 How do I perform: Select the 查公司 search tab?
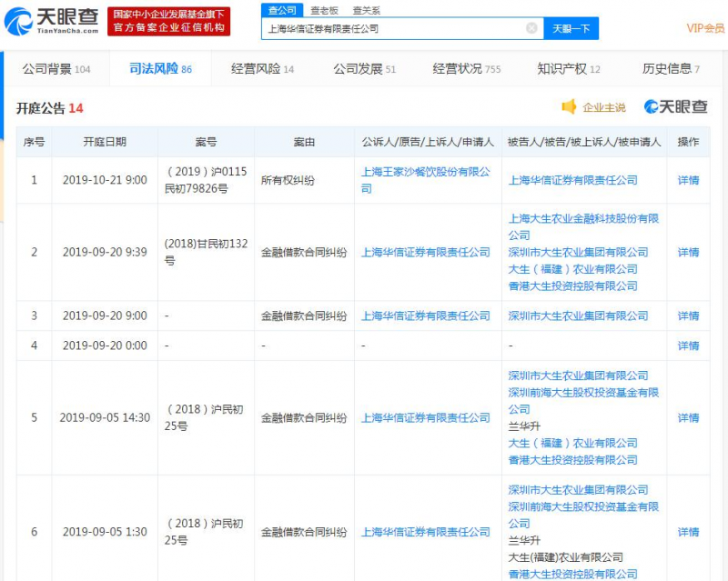pos(281,10)
